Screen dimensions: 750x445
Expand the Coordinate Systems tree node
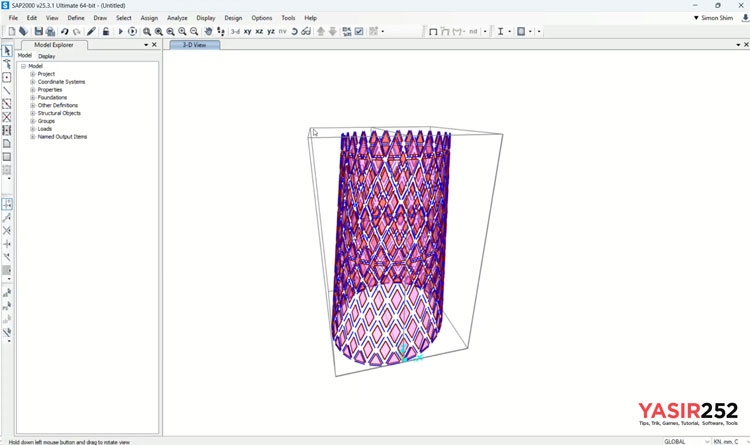pyautogui.click(x=33, y=82)
